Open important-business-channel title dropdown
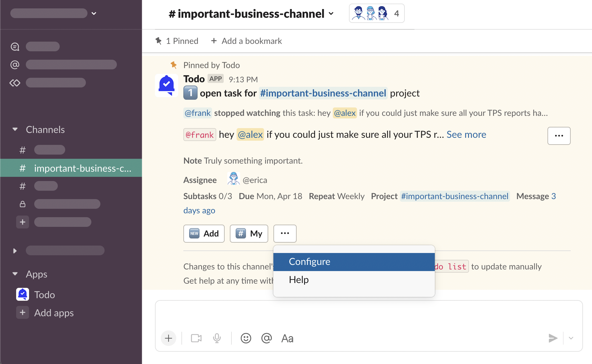Screen dimensions: 592x364 tap(251, 14)
